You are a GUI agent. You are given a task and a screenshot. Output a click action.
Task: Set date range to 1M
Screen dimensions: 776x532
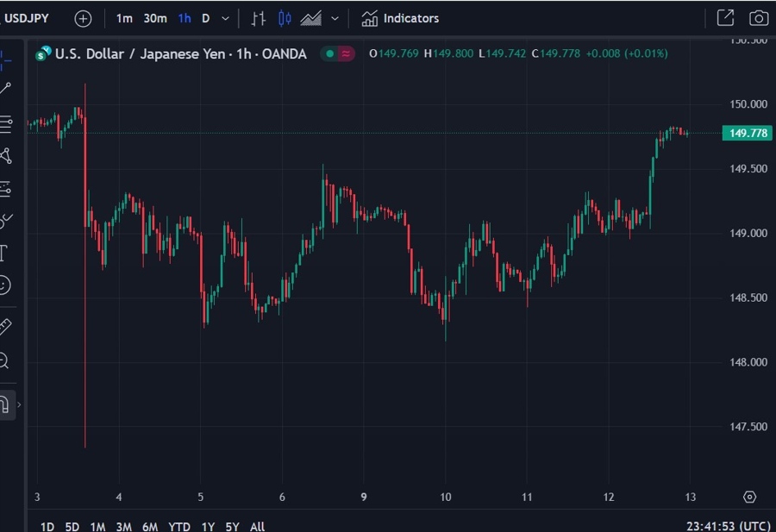click(98, 527)
